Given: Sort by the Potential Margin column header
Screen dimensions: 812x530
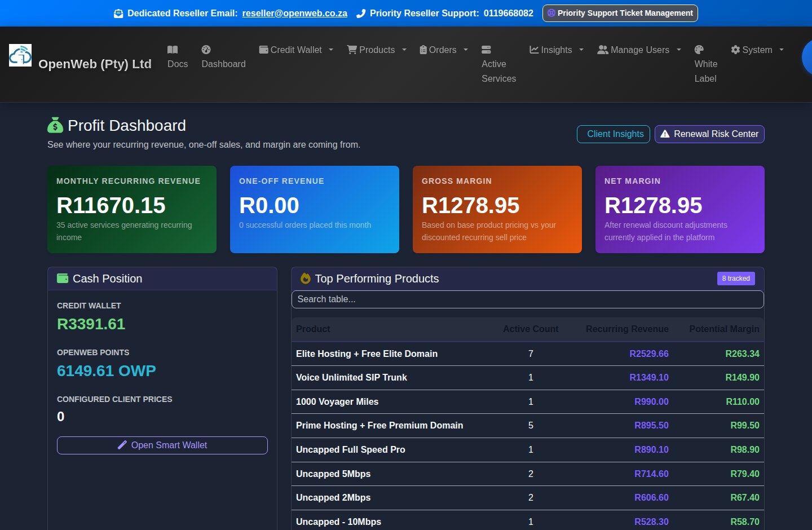Looking at the screenshot, I should 724,329.
